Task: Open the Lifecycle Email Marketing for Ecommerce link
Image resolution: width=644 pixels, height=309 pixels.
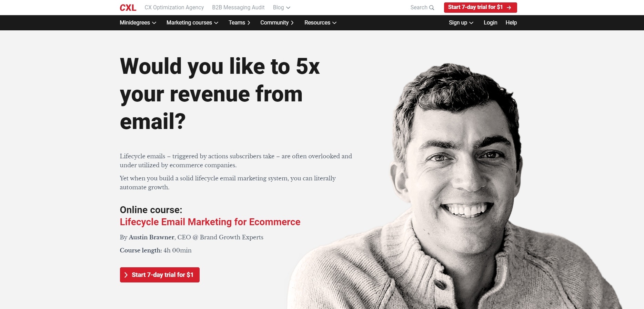Action: pos(210,222)
